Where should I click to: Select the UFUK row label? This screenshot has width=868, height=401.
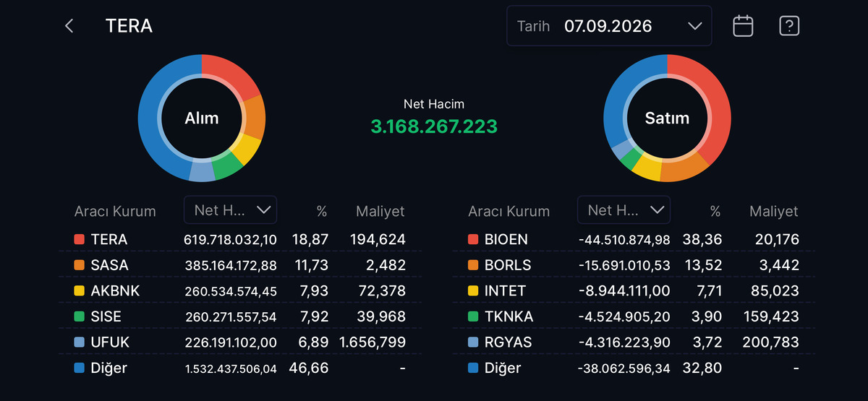click(111, 342)
